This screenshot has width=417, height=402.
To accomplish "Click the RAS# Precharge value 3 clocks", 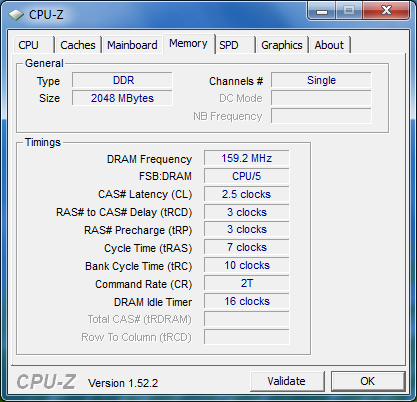I will (x=247, y=230).
